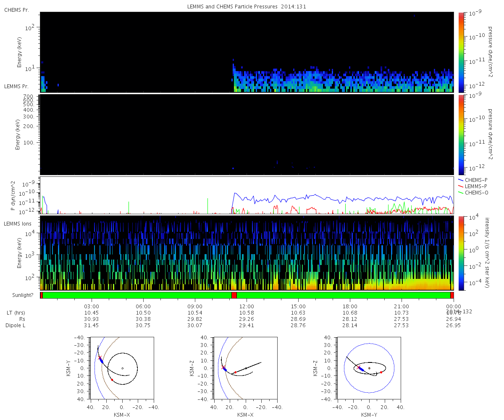Click the CHEMS pressure color bar
The width and height of the screenshot is (504, 420).
pyautogui.click(x=461, y=52)
